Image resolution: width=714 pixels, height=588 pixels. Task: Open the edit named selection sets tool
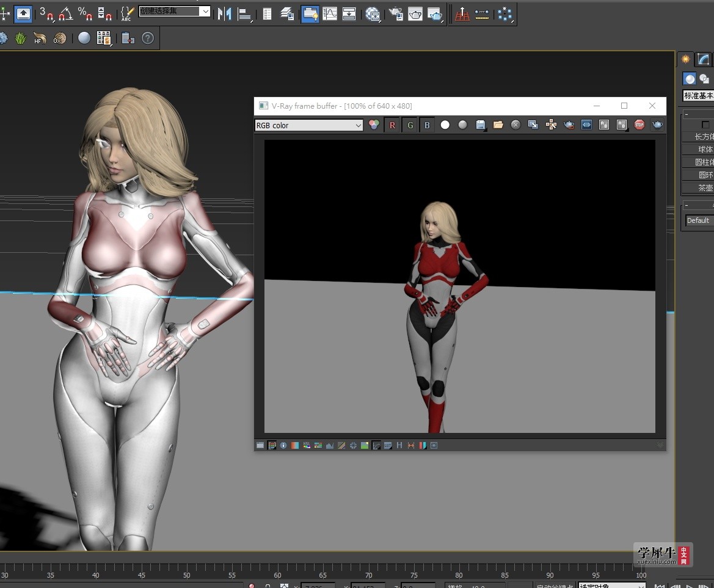(x=127, y=13)
